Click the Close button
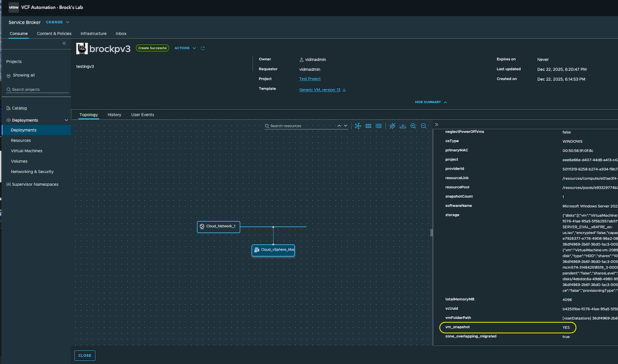This screenshot has width=618, height=364. pyautogui.click(x=85, y=355)
